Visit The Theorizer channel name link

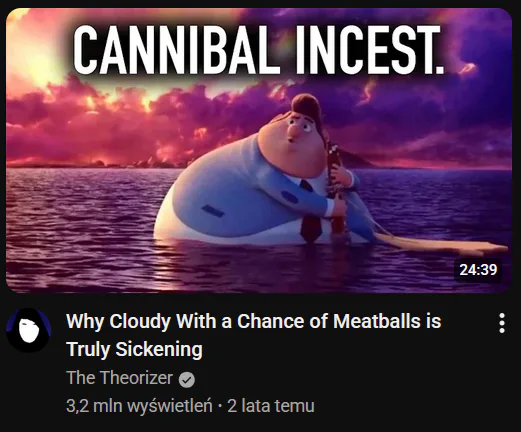point(120,378)
